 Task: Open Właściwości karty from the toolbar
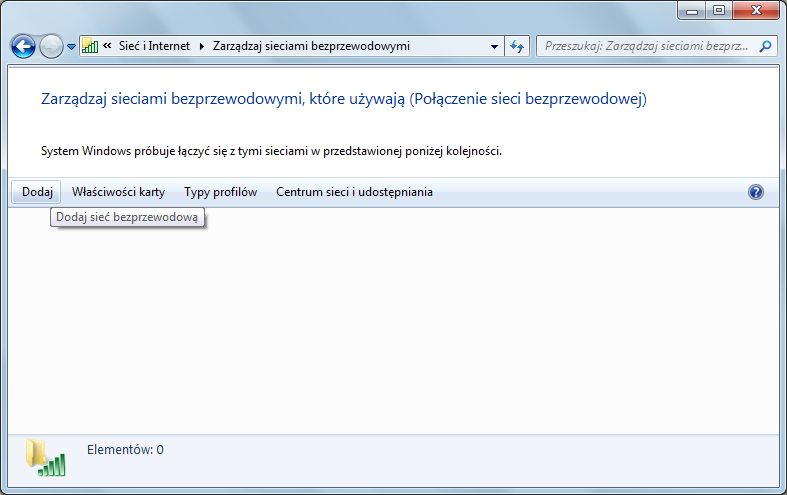tap(118, 192)
